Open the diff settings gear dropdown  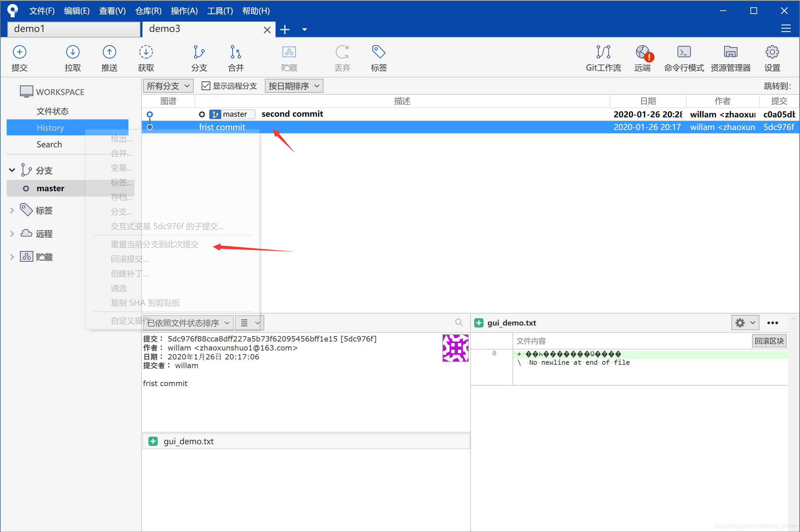tap(745, 323)
